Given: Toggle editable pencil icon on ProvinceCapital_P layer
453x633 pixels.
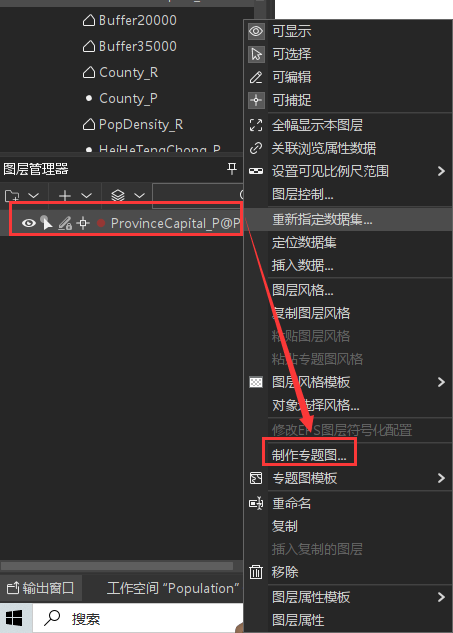Looking at the screenshot, I should coord(65,223).
